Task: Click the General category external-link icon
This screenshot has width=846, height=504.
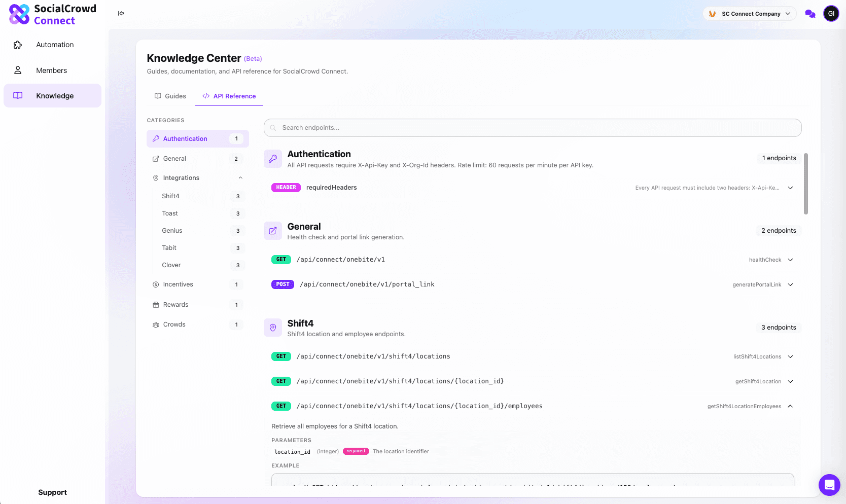Action: tap(156, 159)
